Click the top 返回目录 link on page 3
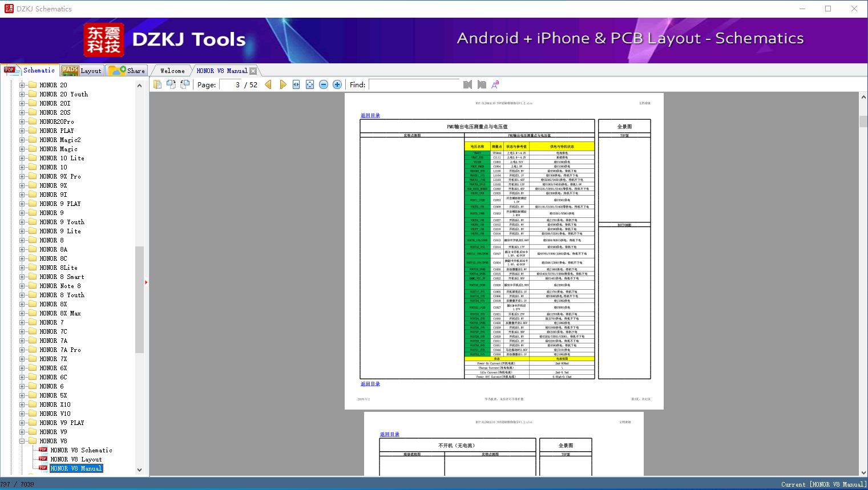Image resolution: width=868 pixels, height=490 pixels. [x=370, y=116]
